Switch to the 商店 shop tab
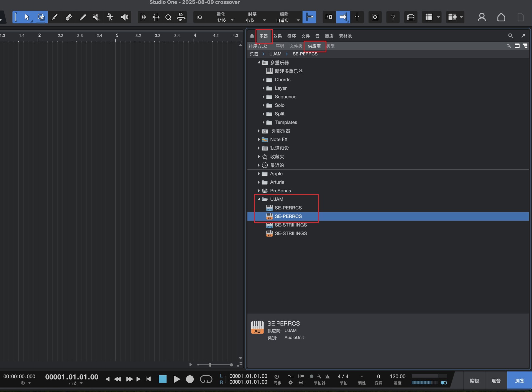Image resolution: width=532 pixels, height=392 pixels. coord(329,36)
